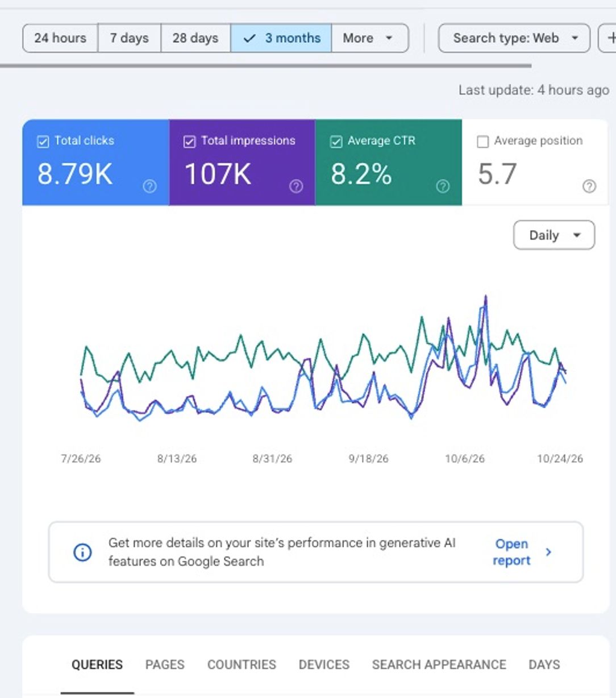
Task: Switch to the DEVICES tab
Action: [324, 664]
